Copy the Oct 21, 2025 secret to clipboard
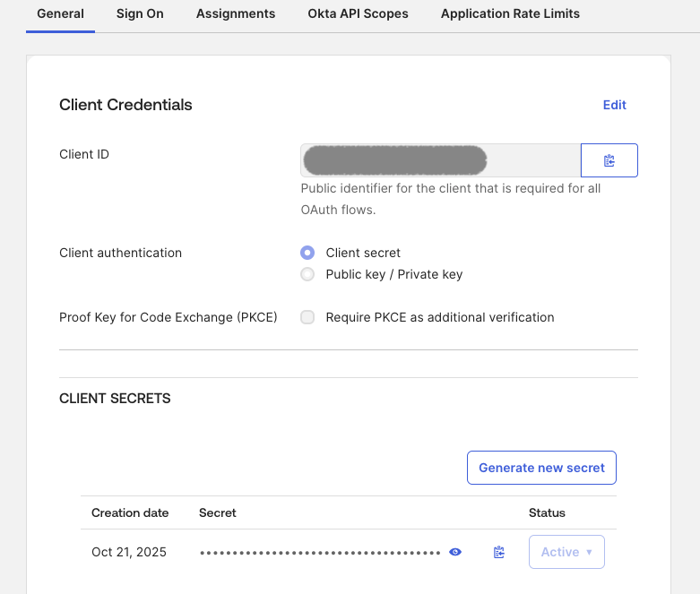Image resolution: width=700 pixels, height=594 pixels. 498,552
